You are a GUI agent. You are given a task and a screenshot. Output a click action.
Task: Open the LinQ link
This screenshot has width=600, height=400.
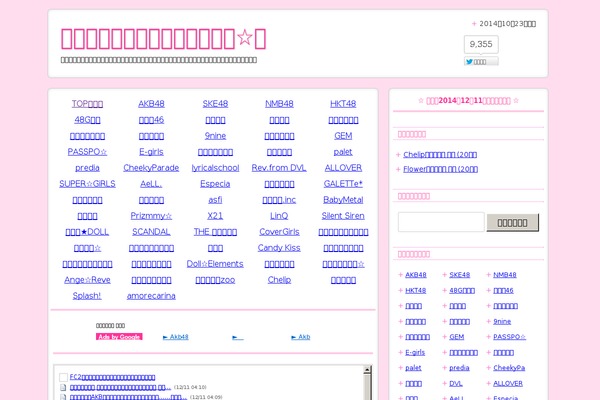point(279,216)
